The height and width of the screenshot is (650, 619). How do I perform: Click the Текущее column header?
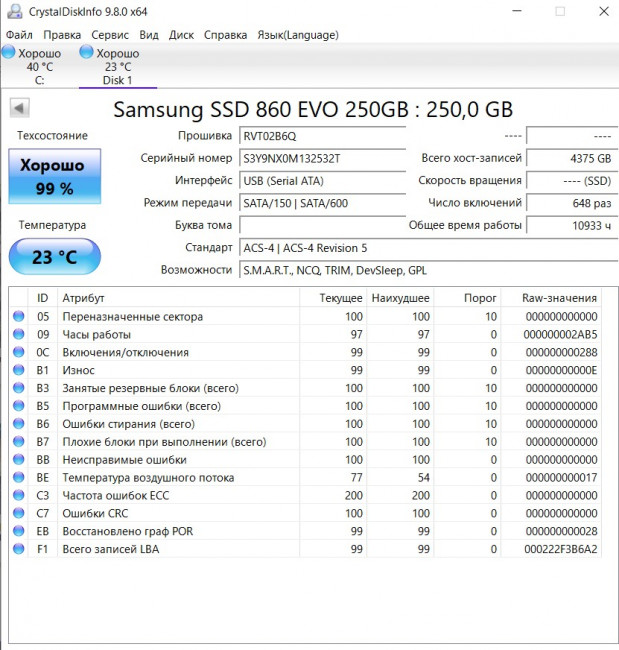click(x=333, y=298)
